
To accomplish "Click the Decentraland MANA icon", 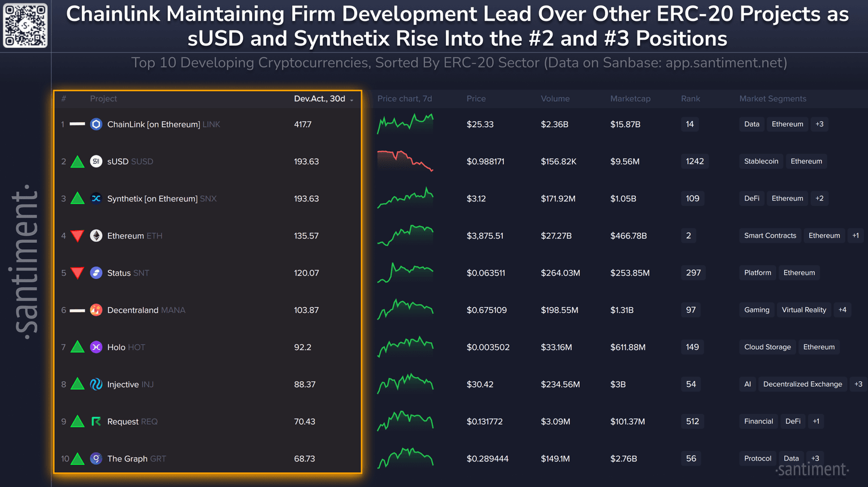I will click(96, 310).
